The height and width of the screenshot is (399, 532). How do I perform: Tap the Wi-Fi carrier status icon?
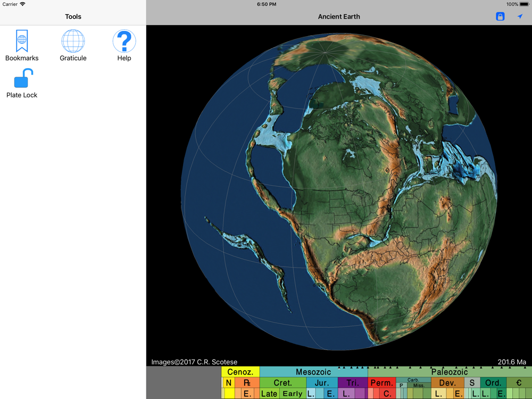(x=22, y=4)
